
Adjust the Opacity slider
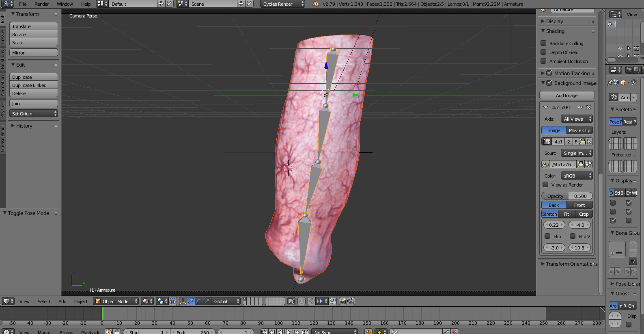(567, 196)
